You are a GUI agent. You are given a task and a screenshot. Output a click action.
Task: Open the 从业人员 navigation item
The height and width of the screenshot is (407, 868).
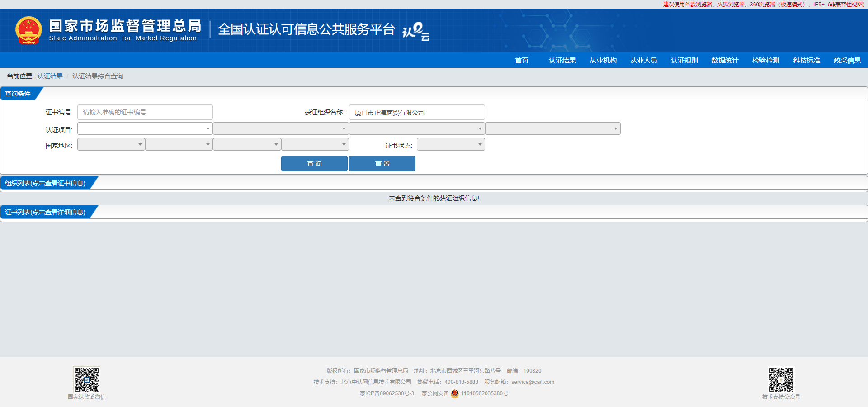(x=644, y=60)
